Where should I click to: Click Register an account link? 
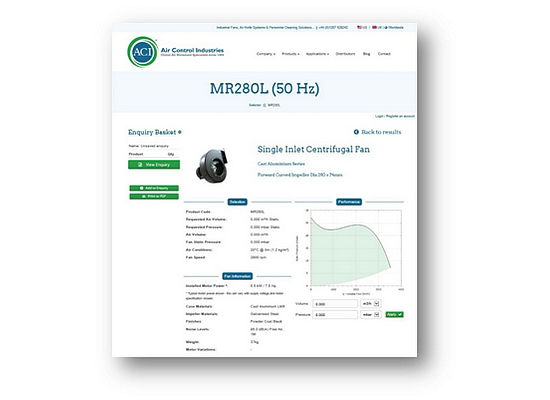point(400,116)
